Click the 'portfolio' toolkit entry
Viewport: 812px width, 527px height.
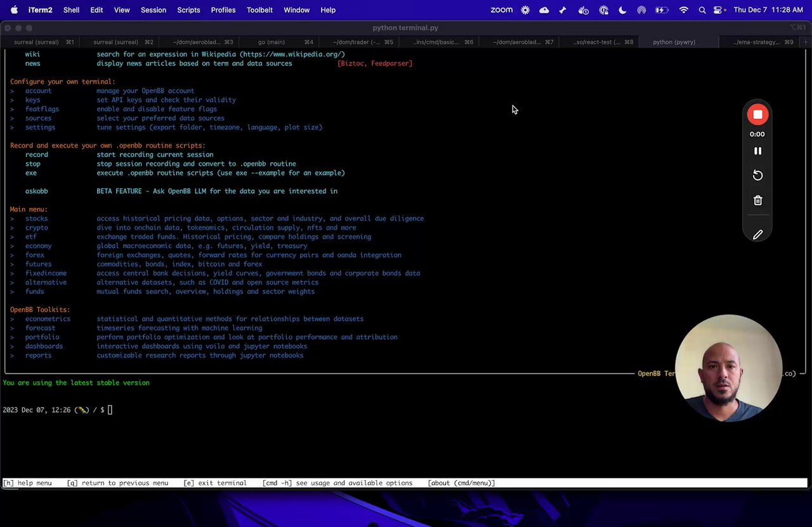tap(42, 337)
